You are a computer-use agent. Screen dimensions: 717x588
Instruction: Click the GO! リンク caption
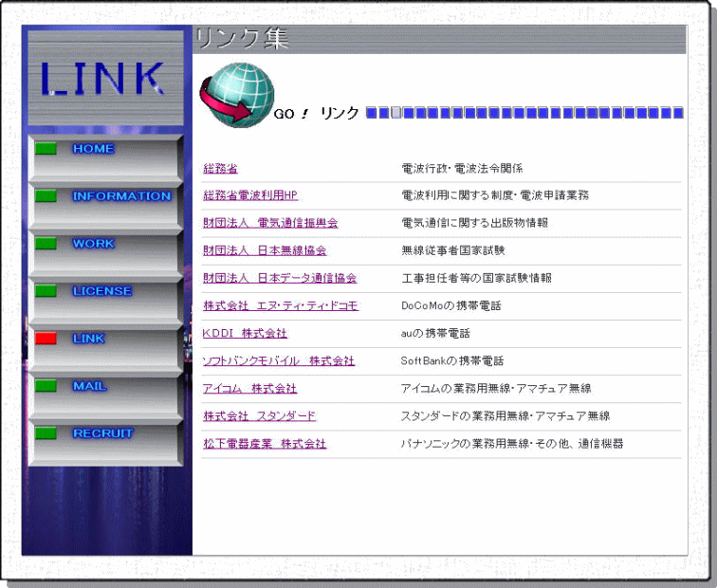coord(316,113)
